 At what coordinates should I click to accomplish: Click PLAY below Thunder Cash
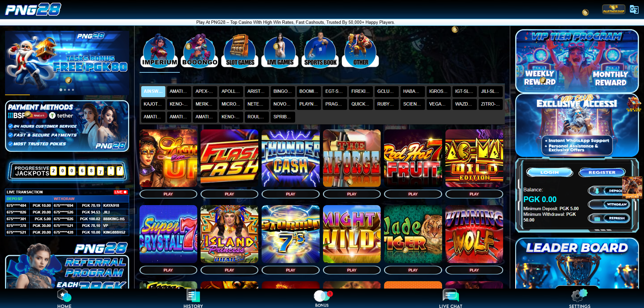point(290,194)
